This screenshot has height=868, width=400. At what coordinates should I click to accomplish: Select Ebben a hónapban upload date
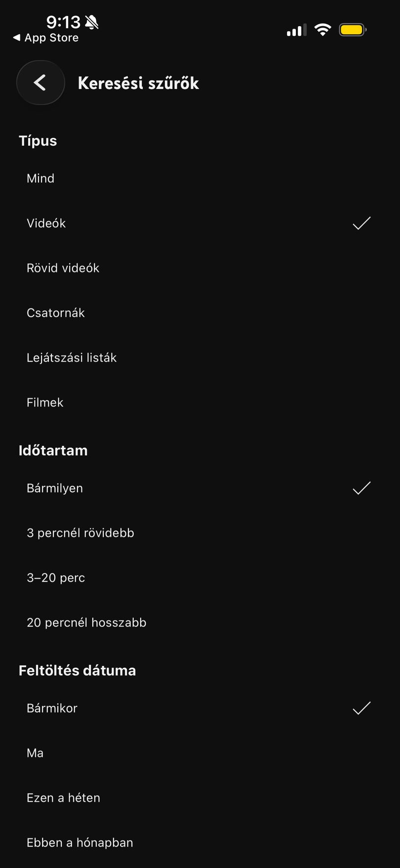(x=200, y=843)
